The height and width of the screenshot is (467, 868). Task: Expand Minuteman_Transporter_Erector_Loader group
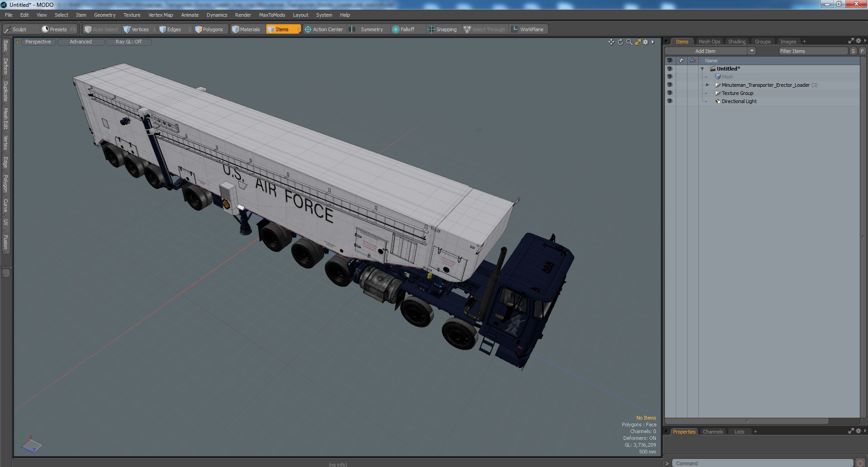(x=708, y=85)
